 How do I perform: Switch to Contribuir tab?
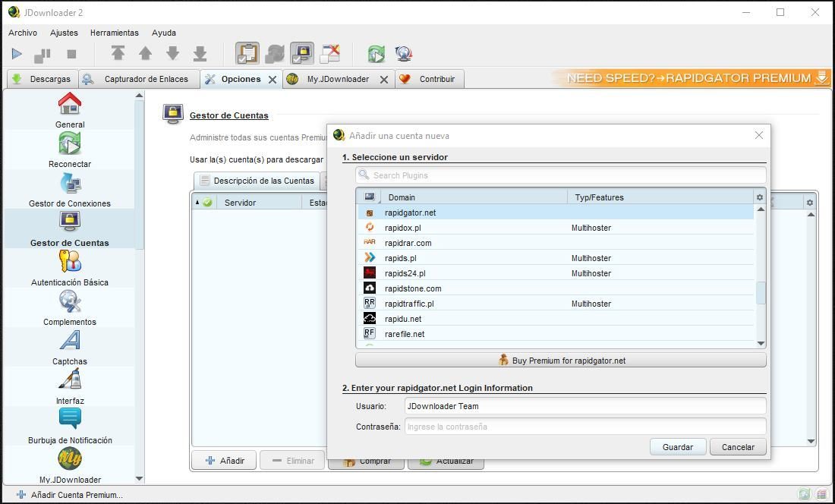(x=429, y=79)
